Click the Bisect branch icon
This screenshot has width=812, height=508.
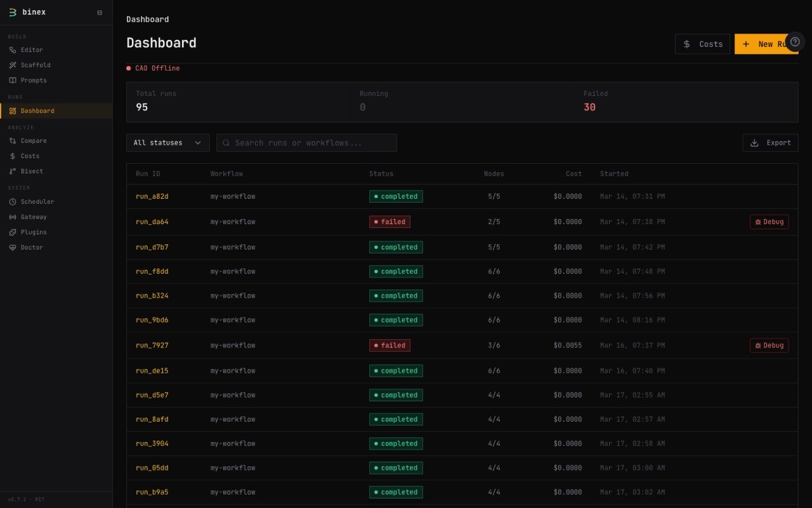13,171
